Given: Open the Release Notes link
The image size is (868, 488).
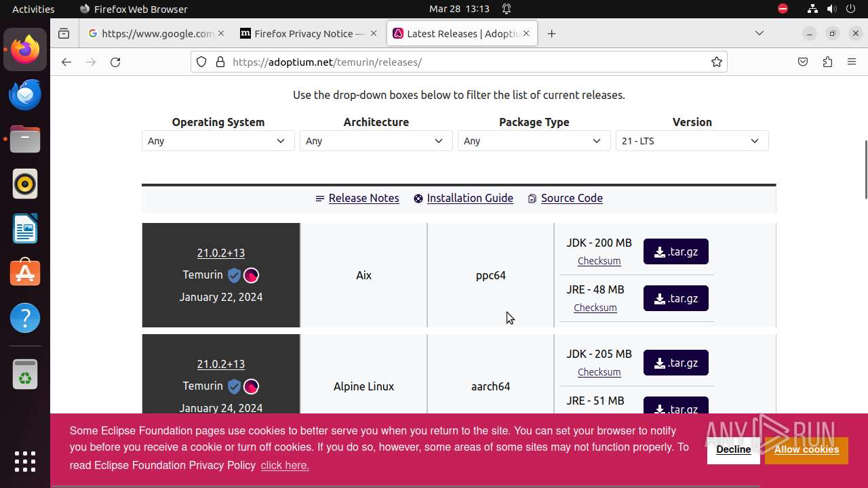Looking at the screenshot, I should (363, 198).
